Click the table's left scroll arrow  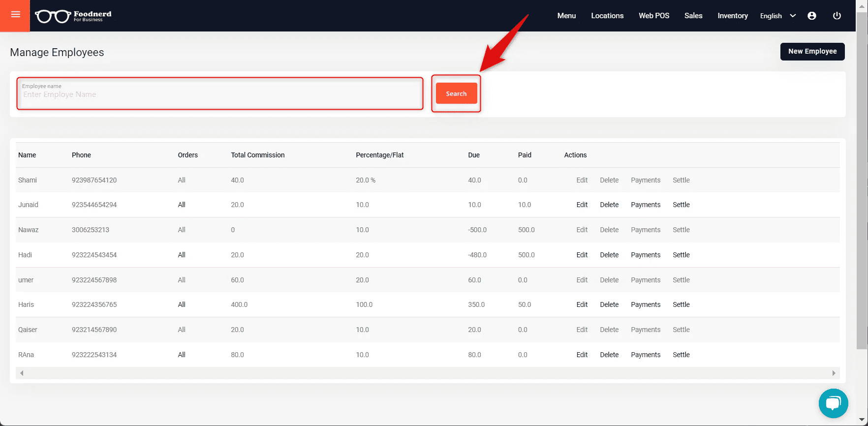coord(22,373)
